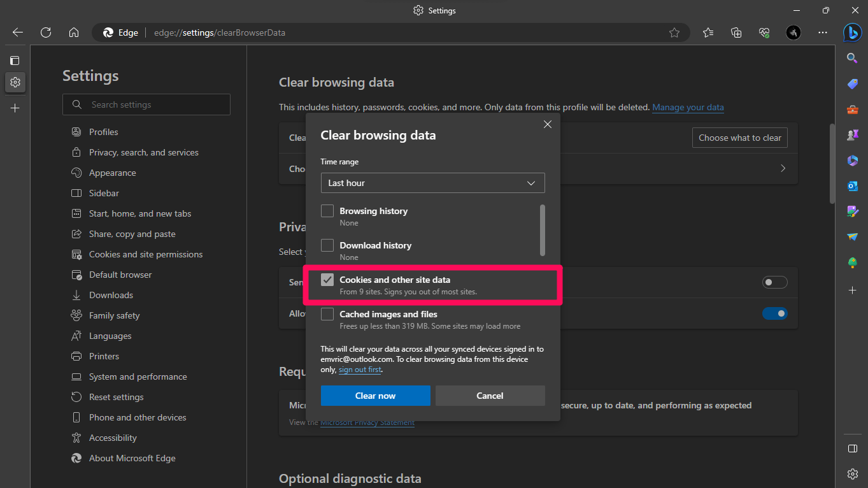Uncheck Cookies and other site data

coord(327,280)
